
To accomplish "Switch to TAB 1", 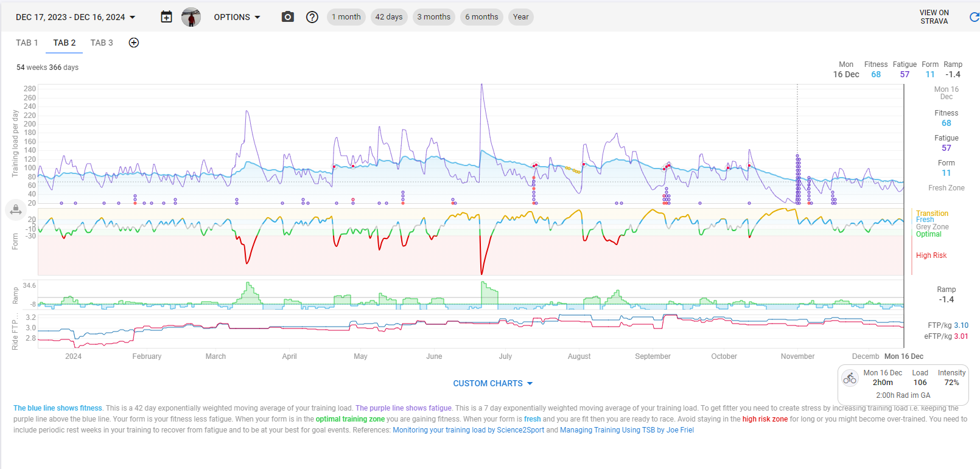I will 27,43.
